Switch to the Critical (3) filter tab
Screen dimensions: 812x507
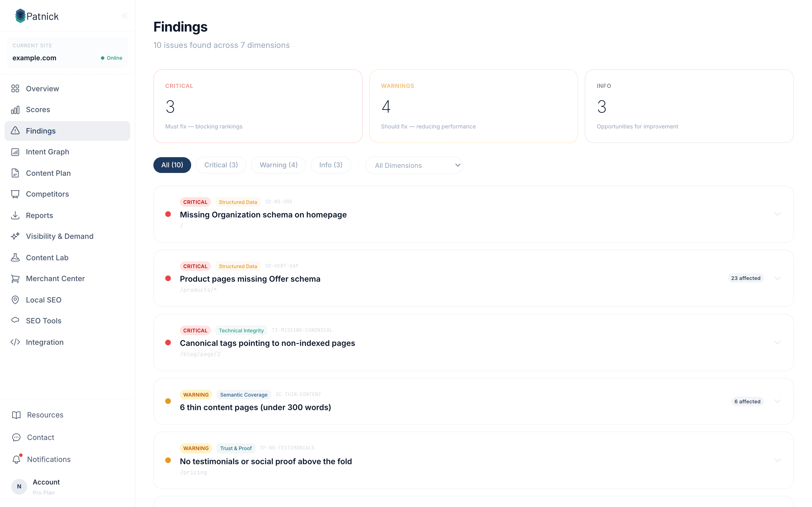221,165
